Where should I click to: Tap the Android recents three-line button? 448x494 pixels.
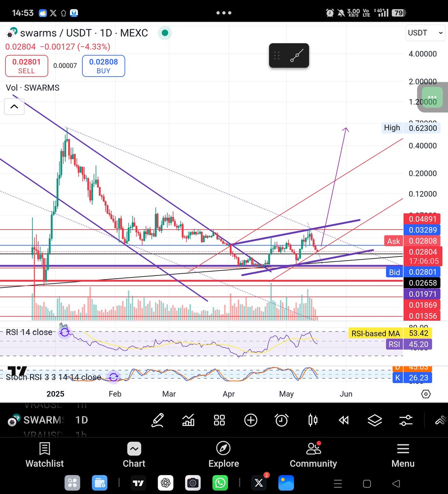337,483
